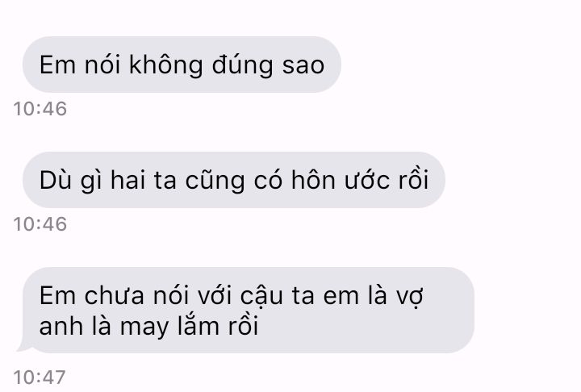Viewport: 581px width, 392px height.
Task: Select the message "Dù gì hai ta cũng có hôn ước rồi"
Action: (x=233, y=180)
